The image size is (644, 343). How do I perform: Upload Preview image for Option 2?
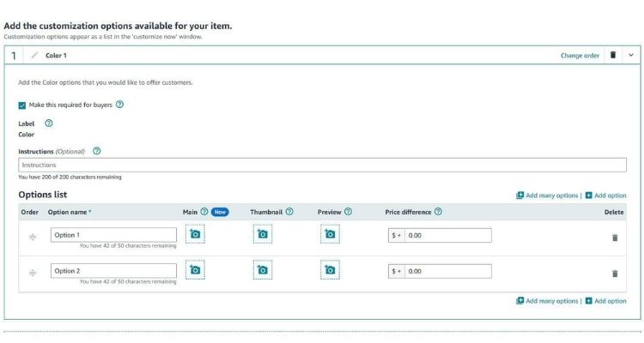[330, 270]
